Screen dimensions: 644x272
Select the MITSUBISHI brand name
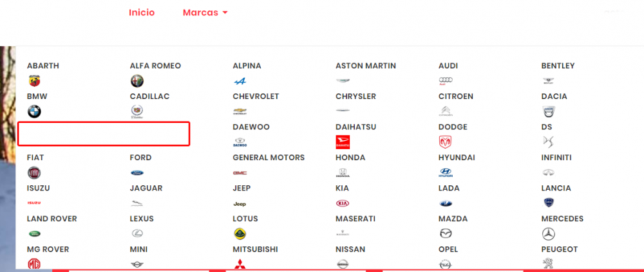pyautogui.click(x=256, y=249)
